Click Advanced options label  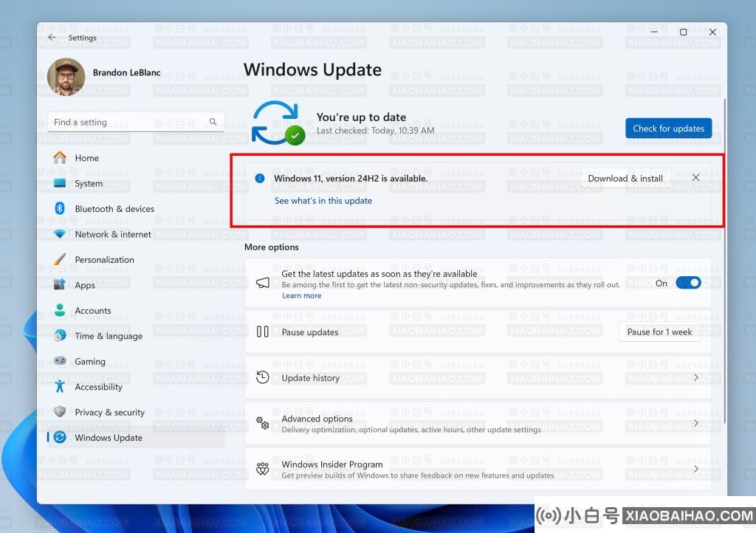coord(317,419)
